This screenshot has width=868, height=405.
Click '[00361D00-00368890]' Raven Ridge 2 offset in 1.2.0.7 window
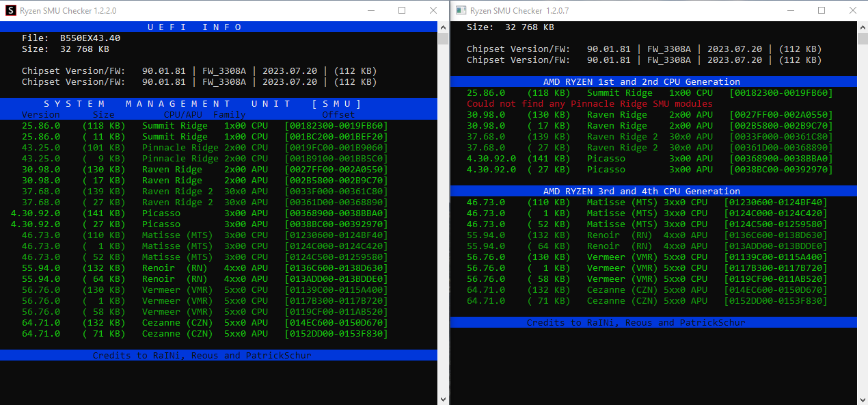point(781,148)
